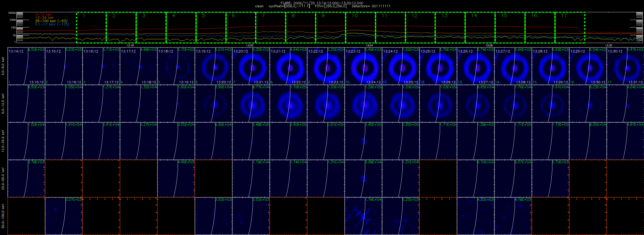This screenshot has width=644, height=235.
Task: Click the "13:14:12" start time label
Action: pos(16,51)
